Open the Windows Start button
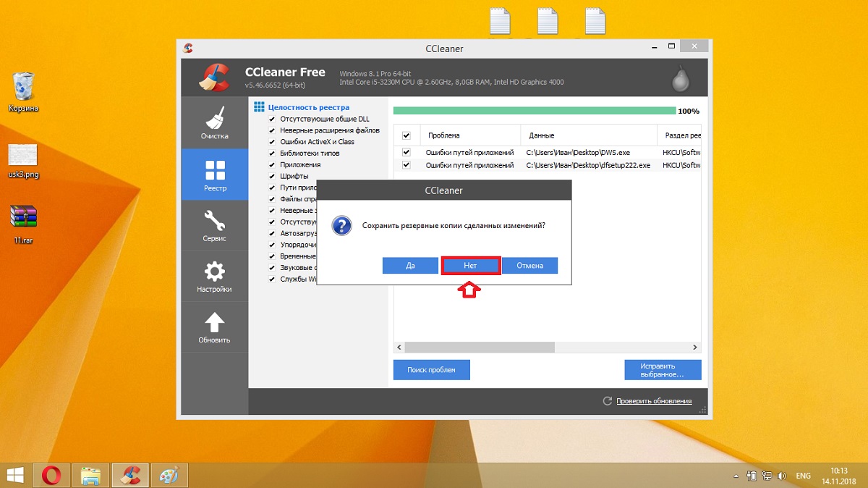 click(15, 474)
